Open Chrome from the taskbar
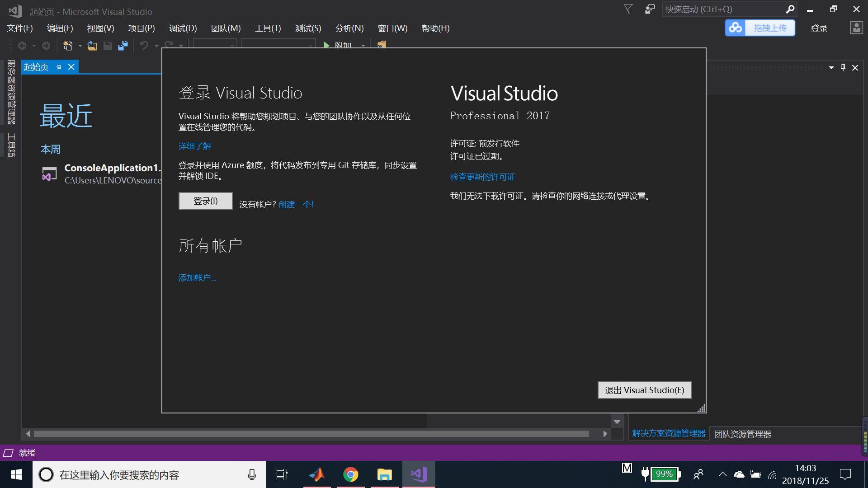 tap(351, 474)
